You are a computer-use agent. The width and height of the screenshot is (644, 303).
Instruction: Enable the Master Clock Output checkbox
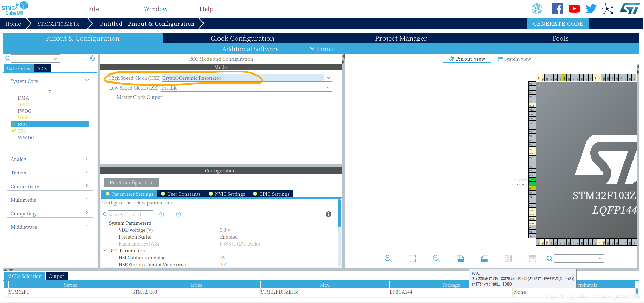113,97
